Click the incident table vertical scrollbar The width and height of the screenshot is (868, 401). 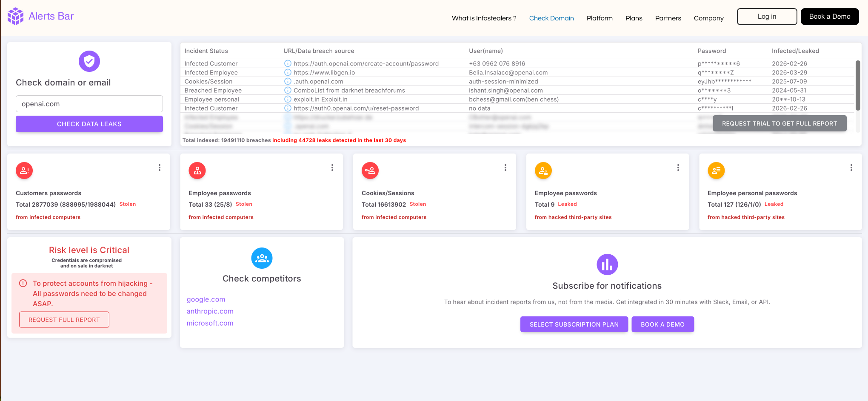point(858,85)
